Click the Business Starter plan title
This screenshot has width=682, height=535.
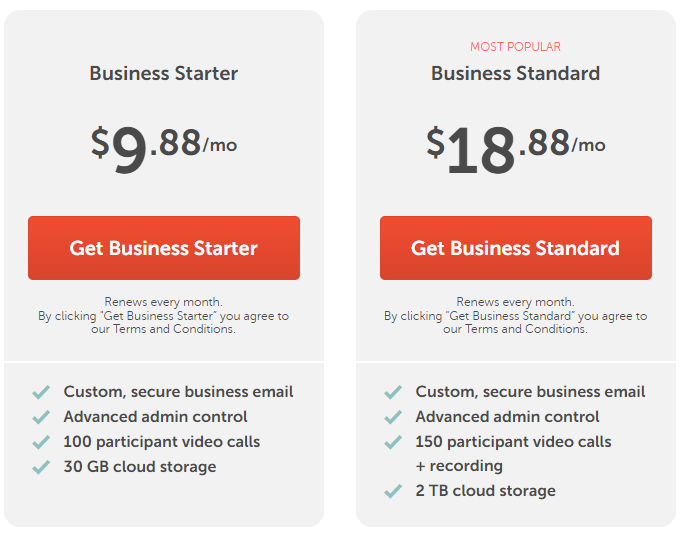coord(164,73)
